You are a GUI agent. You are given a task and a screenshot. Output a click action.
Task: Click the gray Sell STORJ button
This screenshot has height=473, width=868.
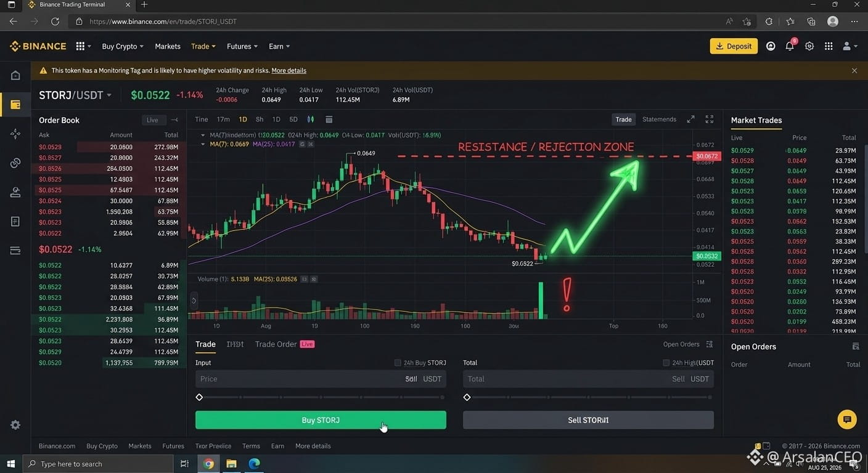click(x=588, y=420)
